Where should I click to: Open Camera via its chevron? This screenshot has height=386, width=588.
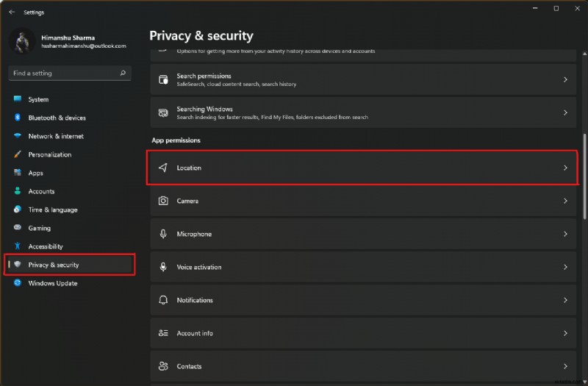coord(565,201)
